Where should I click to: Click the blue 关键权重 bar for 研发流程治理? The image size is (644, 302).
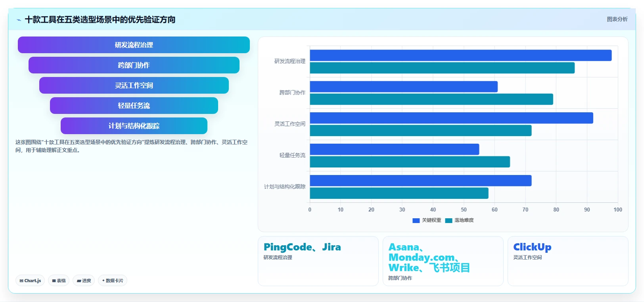[x=461, y=55]
